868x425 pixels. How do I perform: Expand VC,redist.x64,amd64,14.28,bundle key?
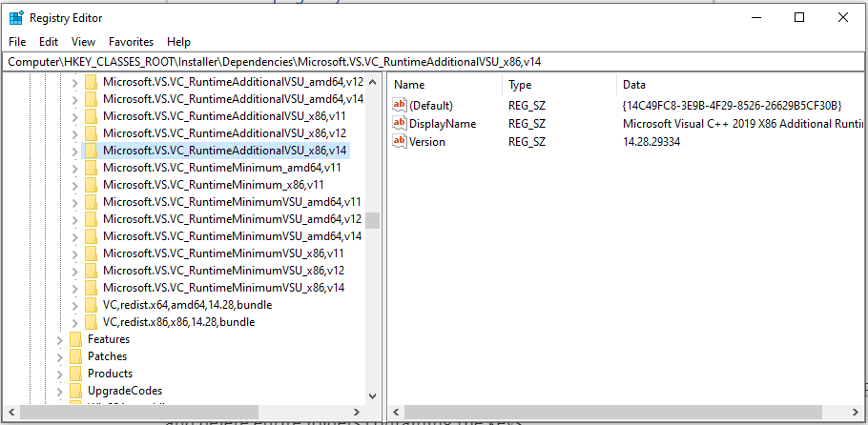pos(75,306)
